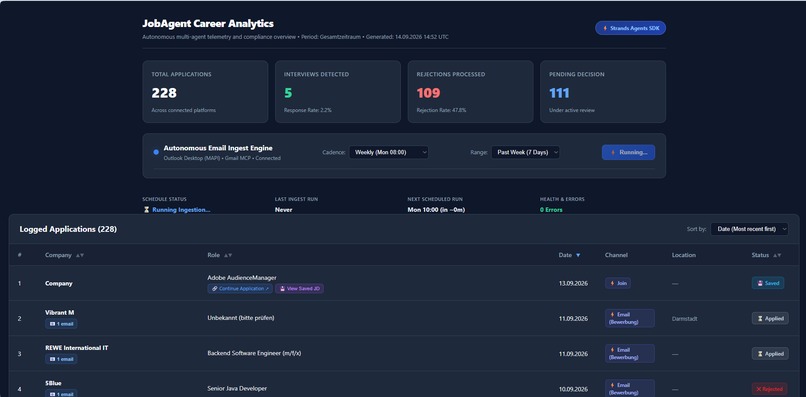Click the Running... ingest button
Viewport: 806px width, 397px height.
(x=628, y=152)
